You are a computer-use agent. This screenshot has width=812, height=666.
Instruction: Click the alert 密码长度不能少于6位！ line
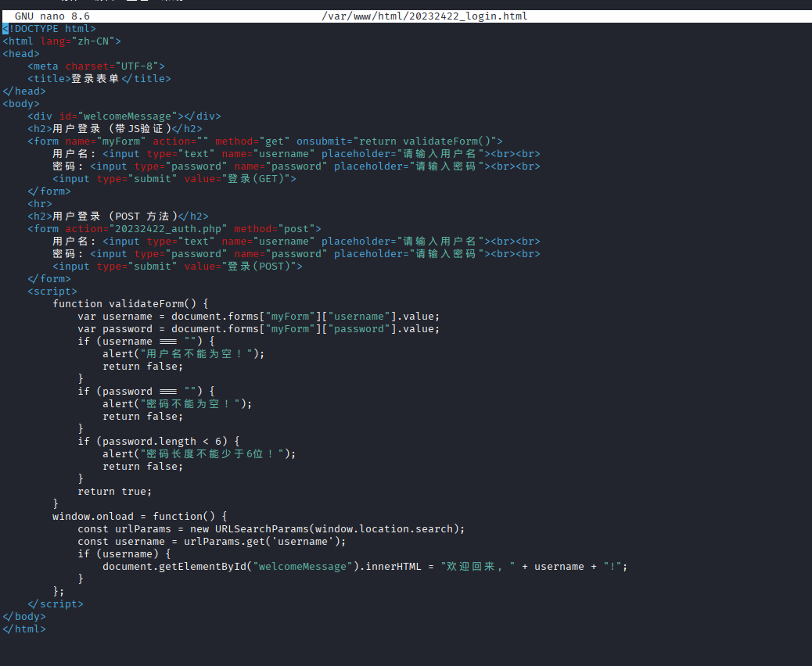[199, 454]
